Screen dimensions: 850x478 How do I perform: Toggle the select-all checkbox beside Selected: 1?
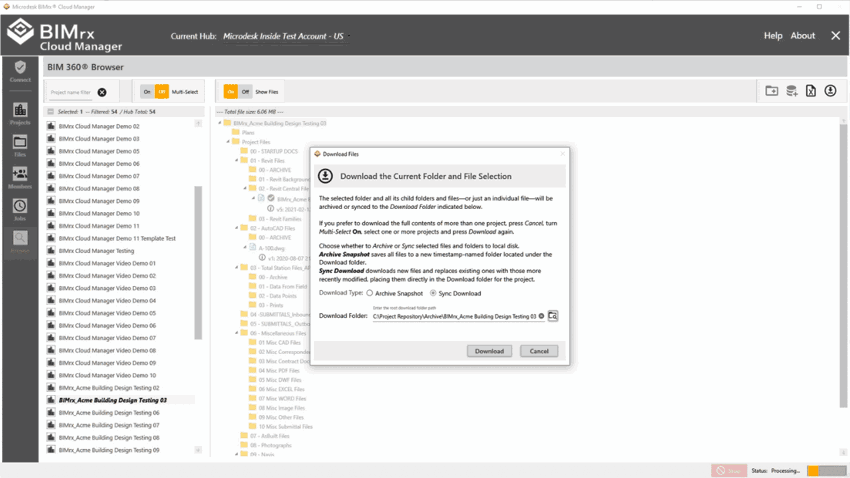50,112
